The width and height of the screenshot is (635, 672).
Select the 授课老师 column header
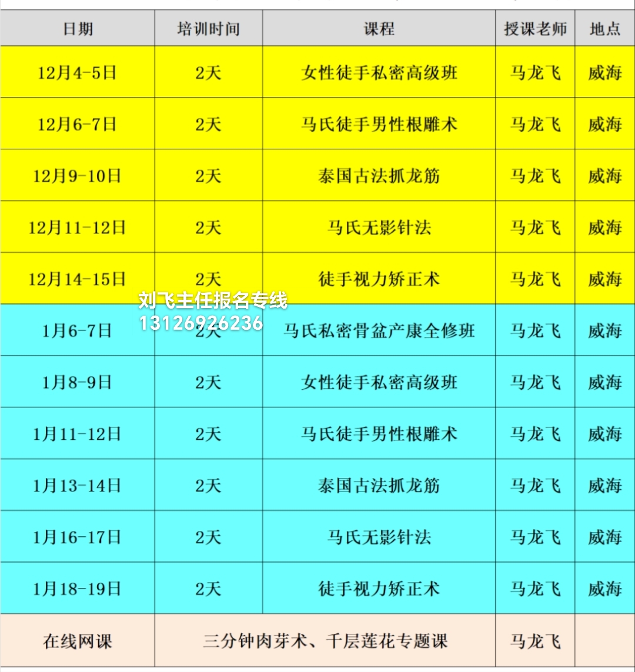pyautogui.click(x=535, y=29)
